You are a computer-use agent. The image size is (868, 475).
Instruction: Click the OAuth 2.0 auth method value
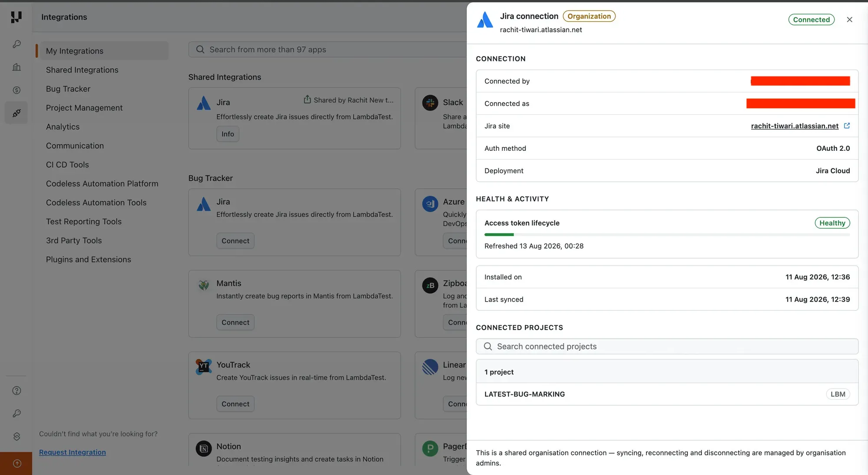coord(833,148)
